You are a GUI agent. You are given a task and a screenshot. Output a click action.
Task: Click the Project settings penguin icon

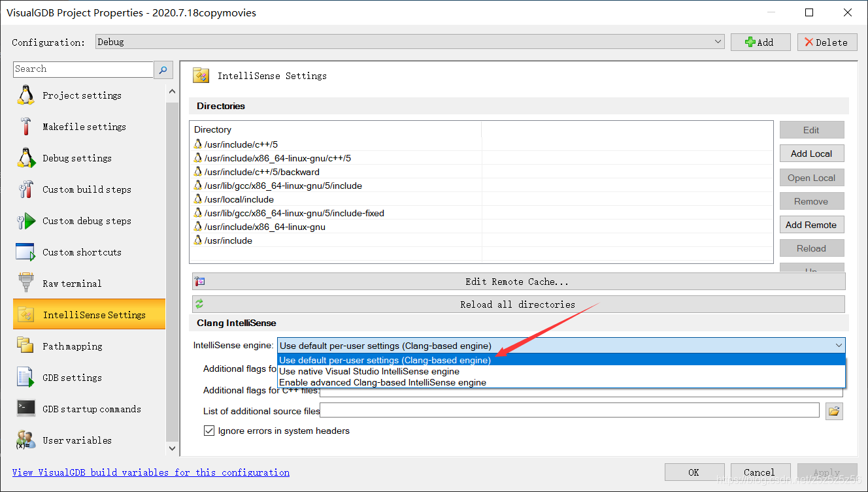pos(25,95)
